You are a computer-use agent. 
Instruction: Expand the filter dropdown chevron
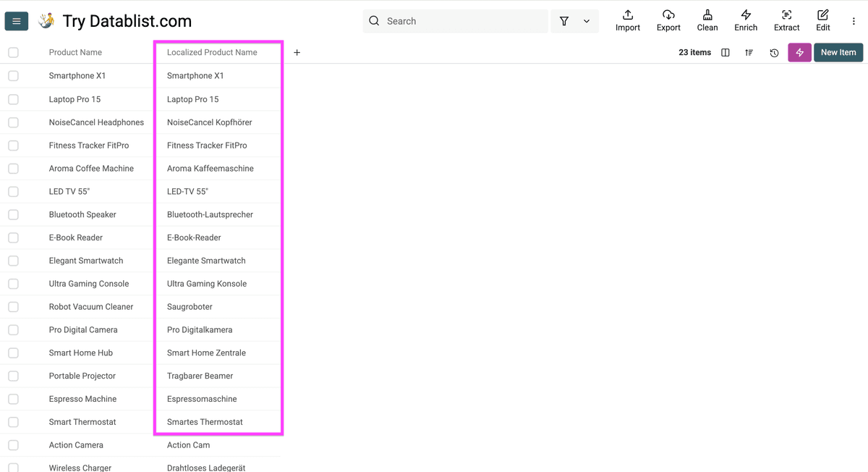(x=587, y=22)
